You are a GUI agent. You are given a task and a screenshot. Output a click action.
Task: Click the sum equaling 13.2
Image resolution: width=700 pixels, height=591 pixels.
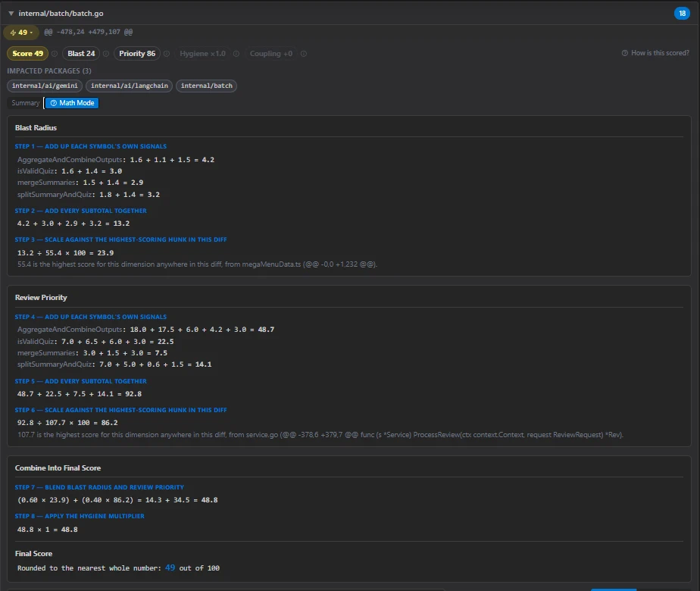coord(73,224)
